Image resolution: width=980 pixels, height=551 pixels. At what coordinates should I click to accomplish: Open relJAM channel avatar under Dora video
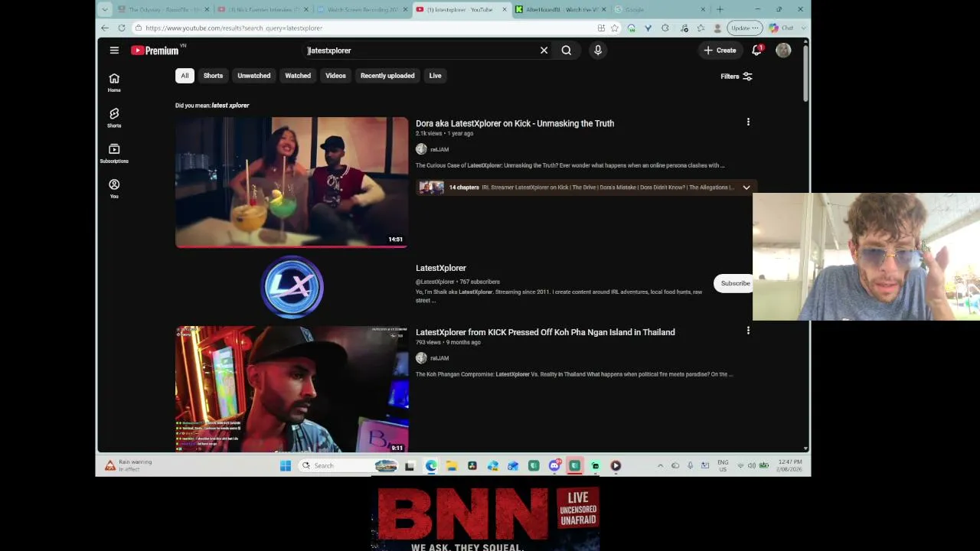point(421,149)
